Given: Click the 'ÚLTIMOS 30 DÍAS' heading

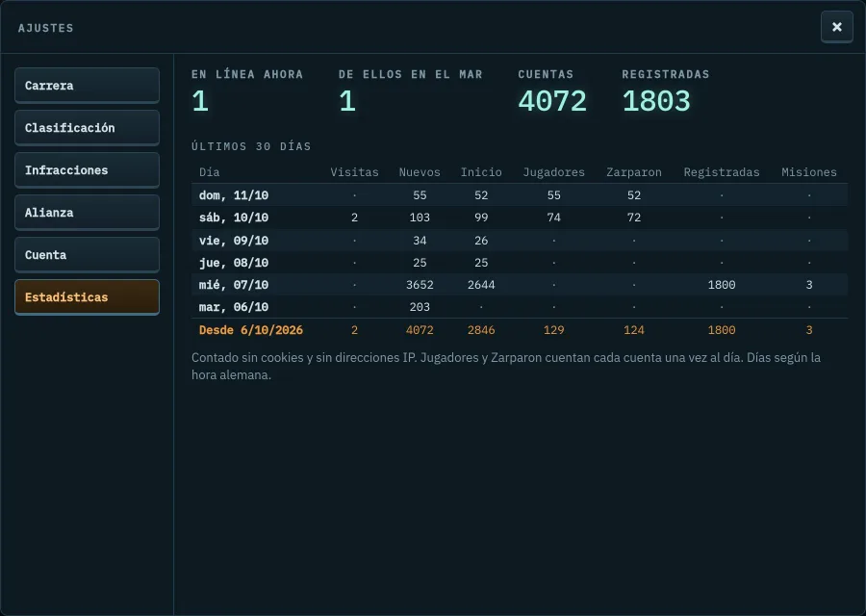Looking at the screenshot, I should coord(251,146).
